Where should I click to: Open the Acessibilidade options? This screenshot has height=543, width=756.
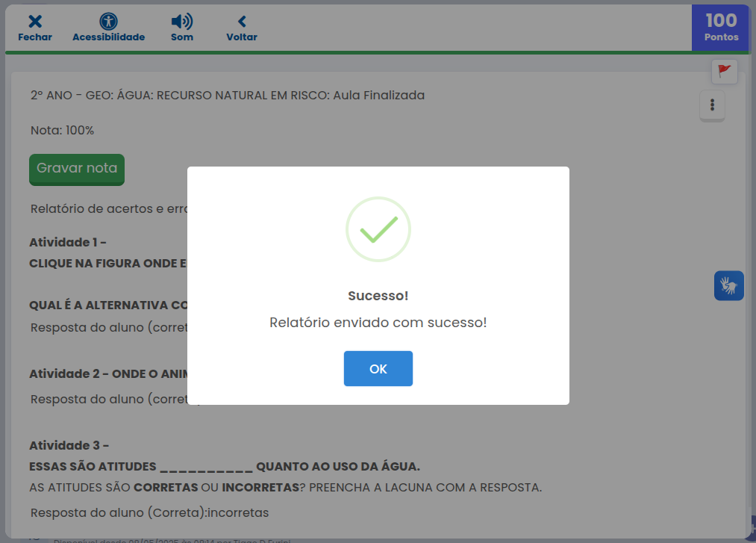pos(108,22)
